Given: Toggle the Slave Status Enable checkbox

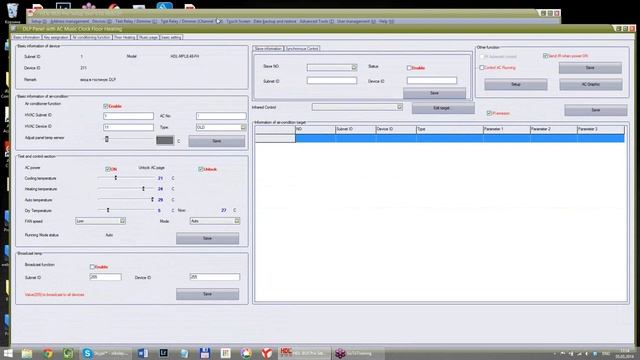Looking at the screenshot, I should coord(409,68).
